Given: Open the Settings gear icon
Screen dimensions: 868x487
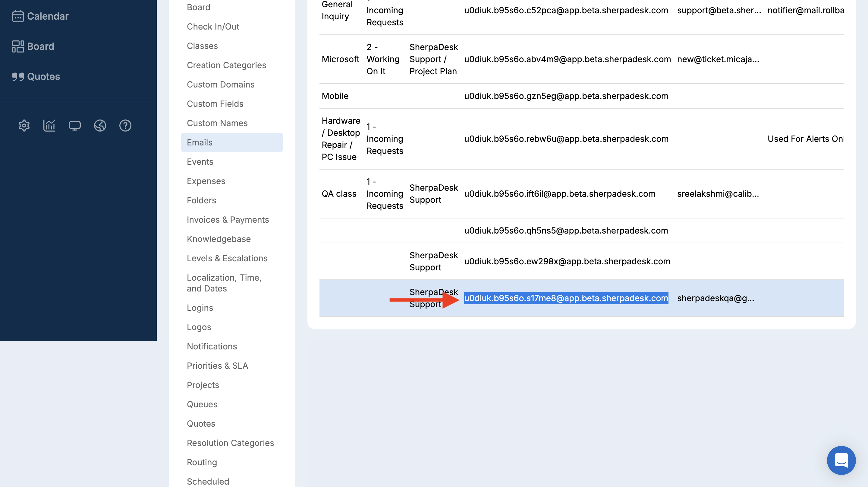Looking at the screenshot, I should [x=24, y=126].
